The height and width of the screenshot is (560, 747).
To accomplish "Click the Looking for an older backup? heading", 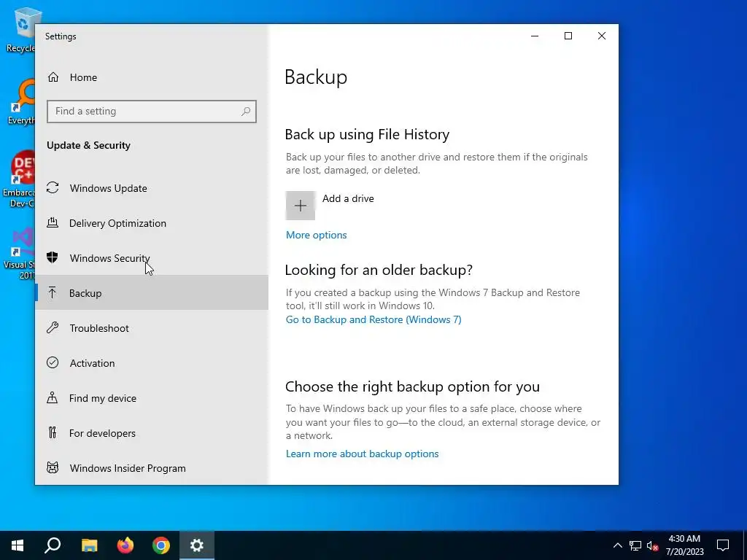I will tap(379, 270).
